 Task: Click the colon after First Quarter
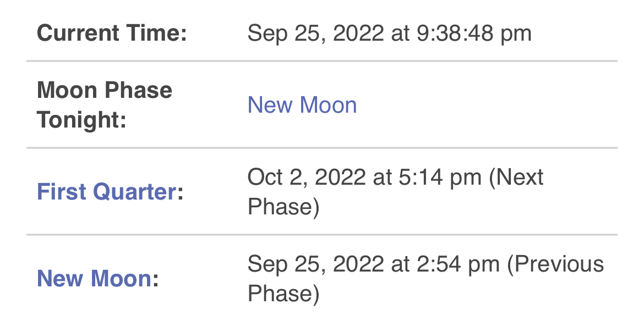181,192
